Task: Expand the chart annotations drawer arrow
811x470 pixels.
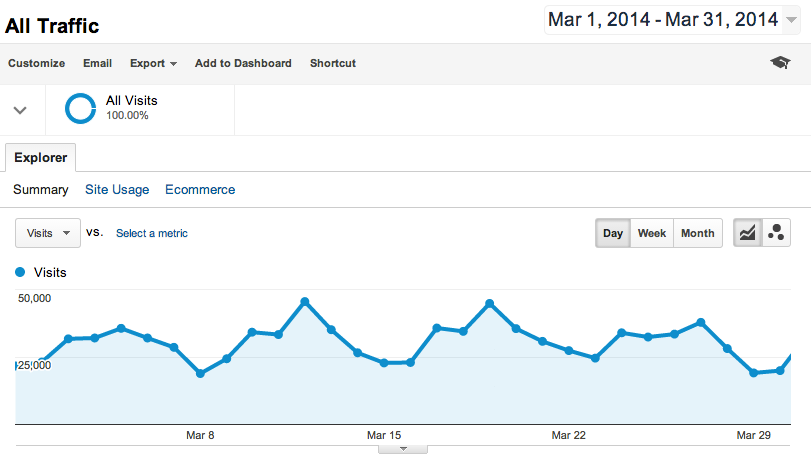Action: tap(403, 449)
